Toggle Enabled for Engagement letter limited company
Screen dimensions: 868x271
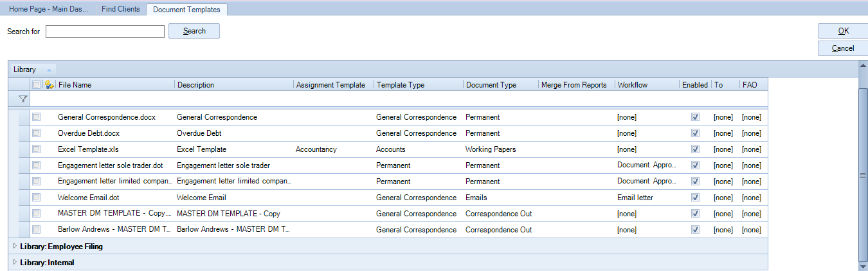(695, 182)
